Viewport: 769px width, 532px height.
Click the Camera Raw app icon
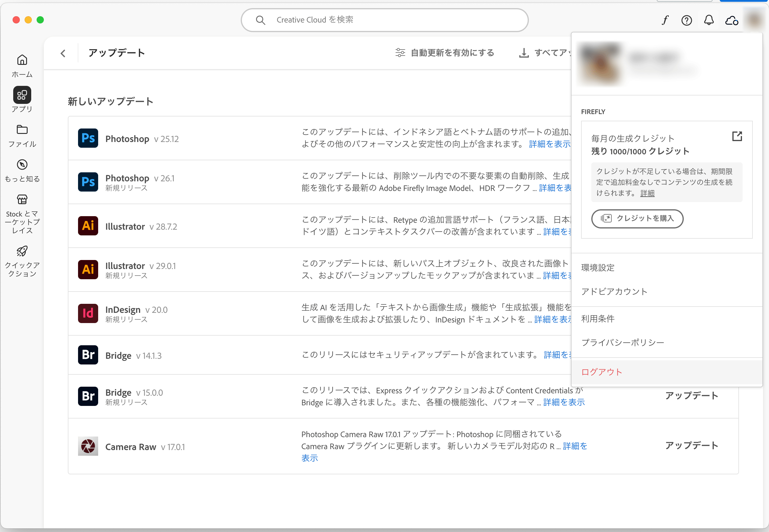pyautogui.click(x=88, y=446)
